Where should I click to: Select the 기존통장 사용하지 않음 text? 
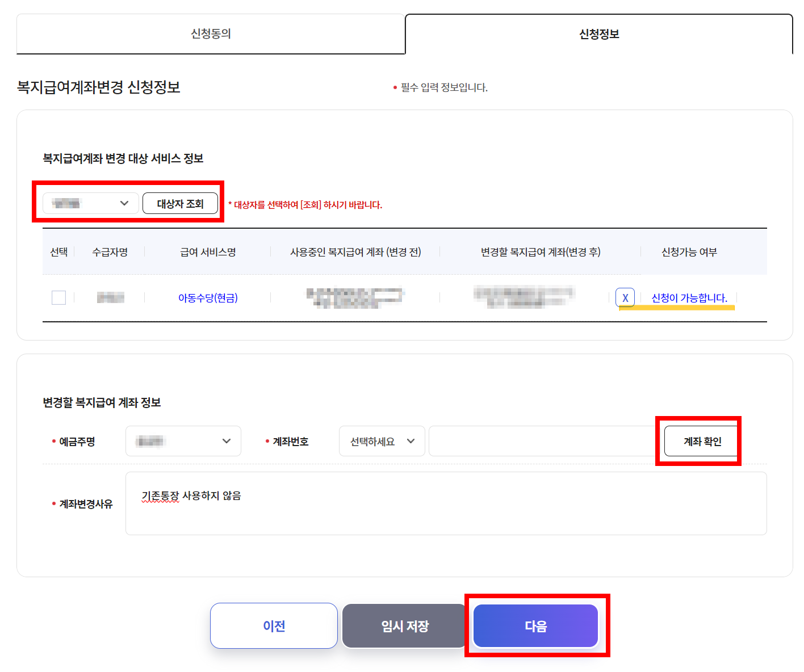click(190, 495)
